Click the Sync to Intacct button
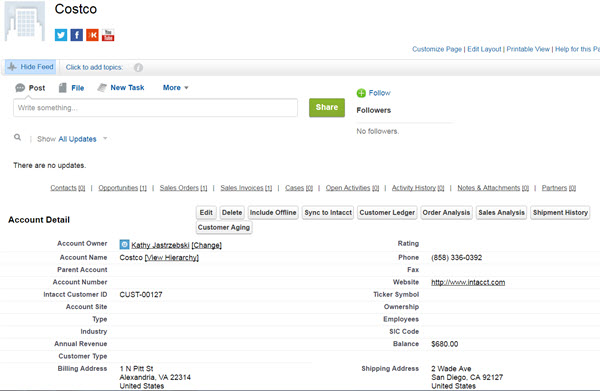 (328, 213)
